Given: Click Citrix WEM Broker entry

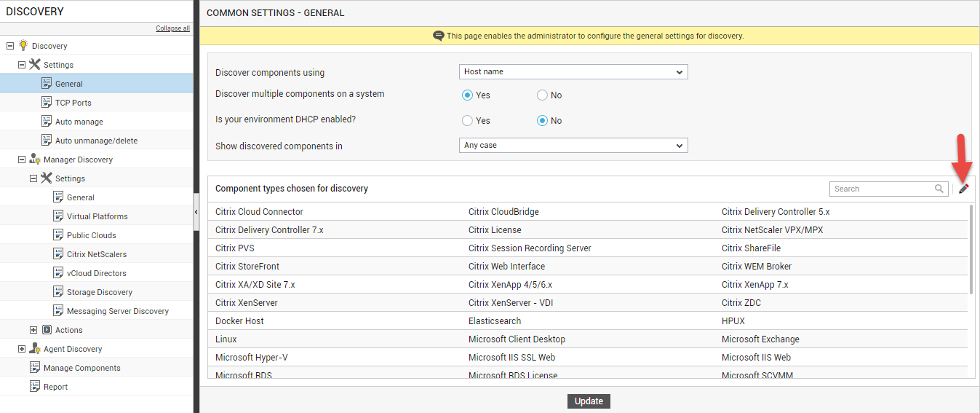Looking at the screenshot, I should coord(757,267).
